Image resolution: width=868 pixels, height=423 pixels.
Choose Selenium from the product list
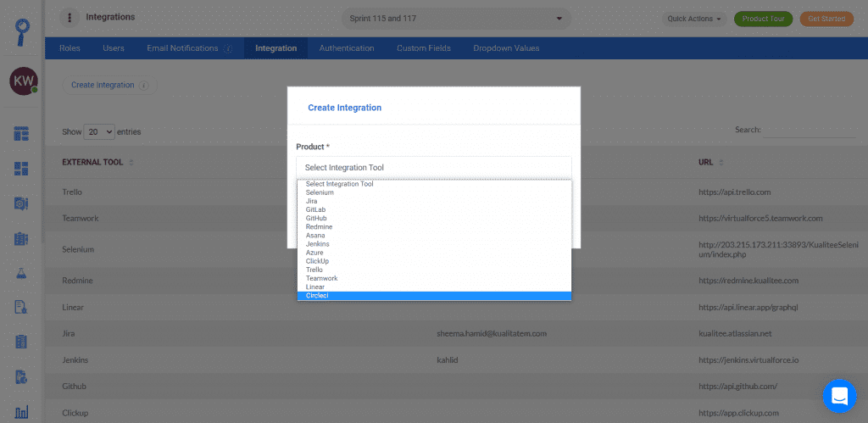[x=434, y=192]
